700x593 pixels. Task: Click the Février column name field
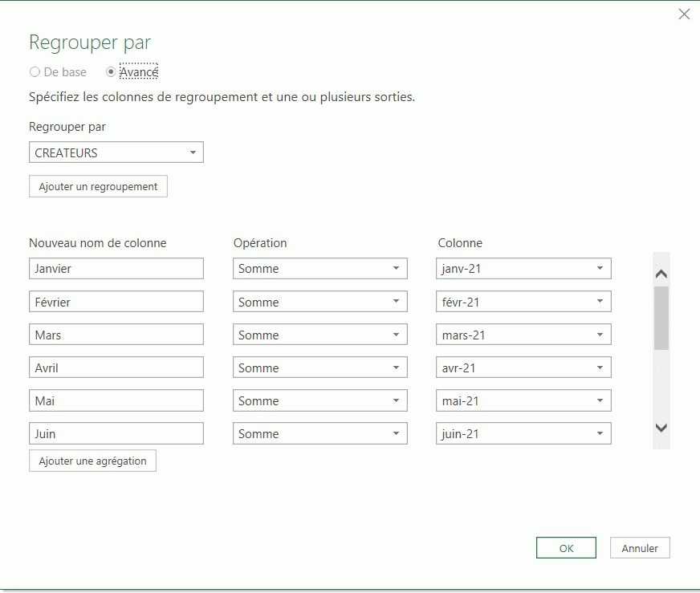pos(116,302)
